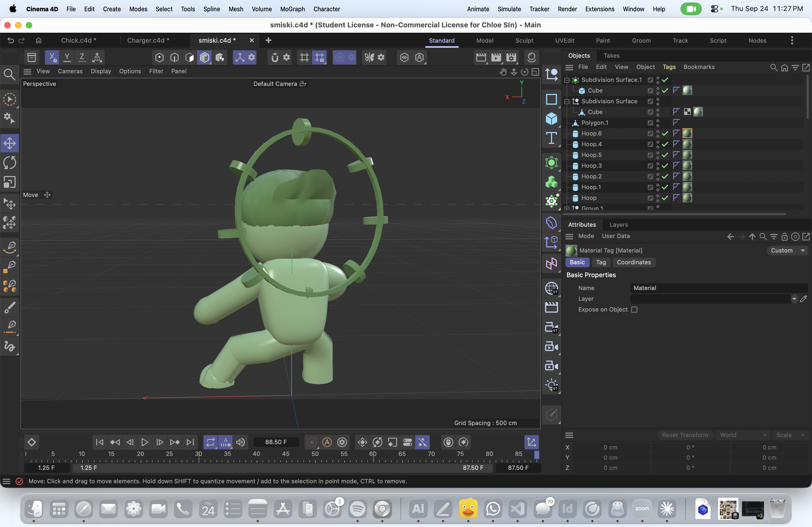Open the search commander magnifier
Viewport: 812px width, 527px height.
coord(10,74)
